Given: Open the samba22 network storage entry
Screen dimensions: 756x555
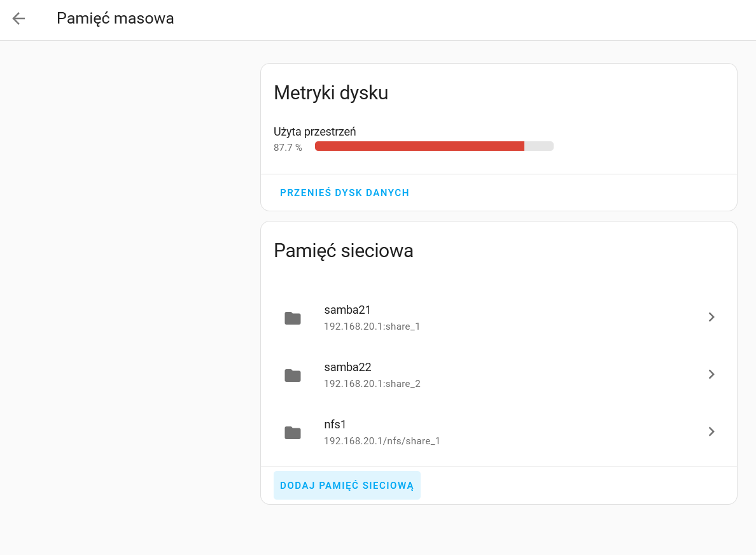Looking at the screenshot, I should (347, 367).
